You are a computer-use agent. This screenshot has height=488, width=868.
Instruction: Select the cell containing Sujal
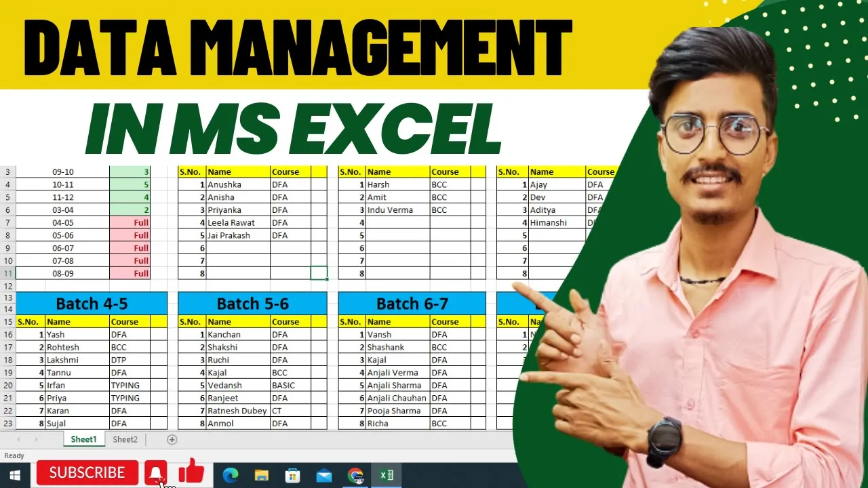77,424
